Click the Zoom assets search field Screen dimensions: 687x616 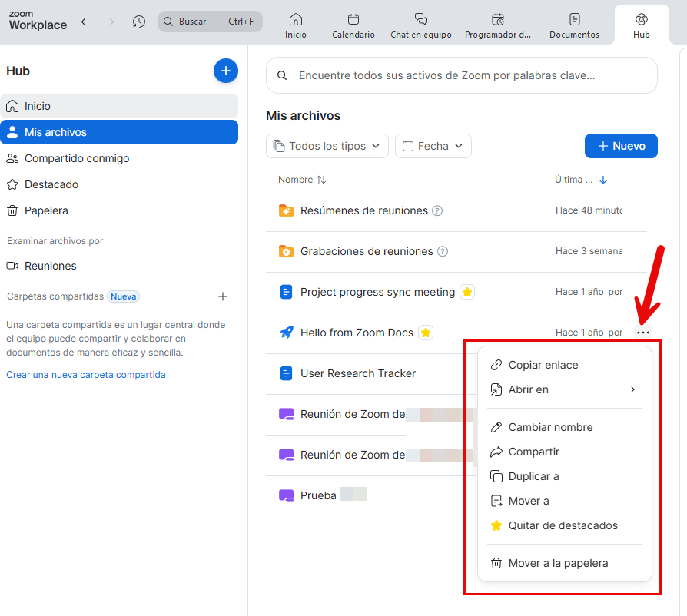(461, 75)
